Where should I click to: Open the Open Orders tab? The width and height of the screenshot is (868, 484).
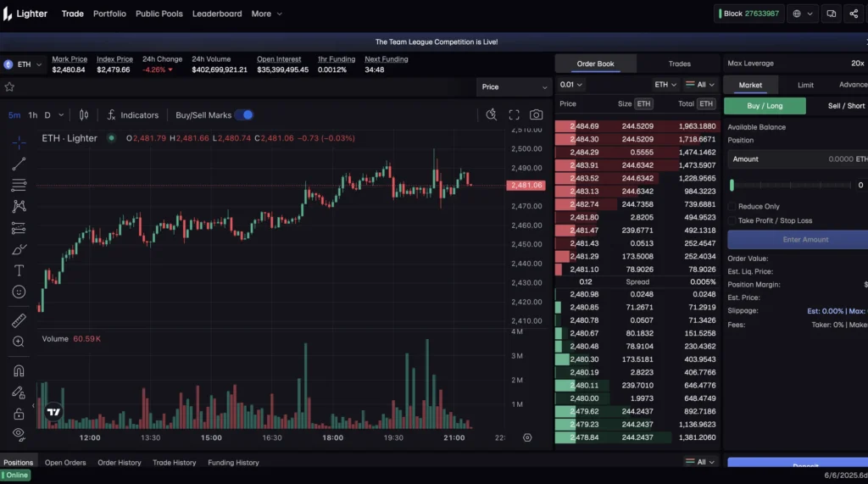[x=65, y=463]
